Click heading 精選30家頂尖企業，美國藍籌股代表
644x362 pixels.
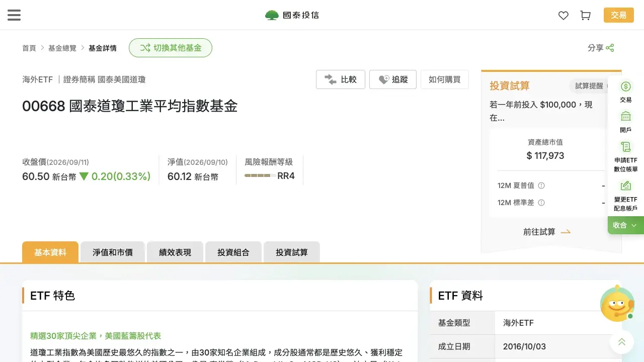[96, 335]
